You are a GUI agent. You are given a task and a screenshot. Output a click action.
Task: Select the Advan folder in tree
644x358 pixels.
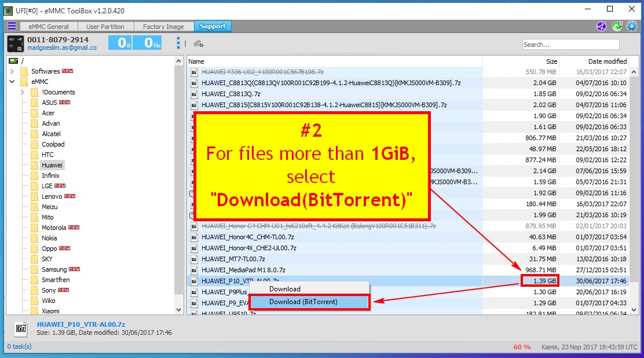[x=51, y=123]
